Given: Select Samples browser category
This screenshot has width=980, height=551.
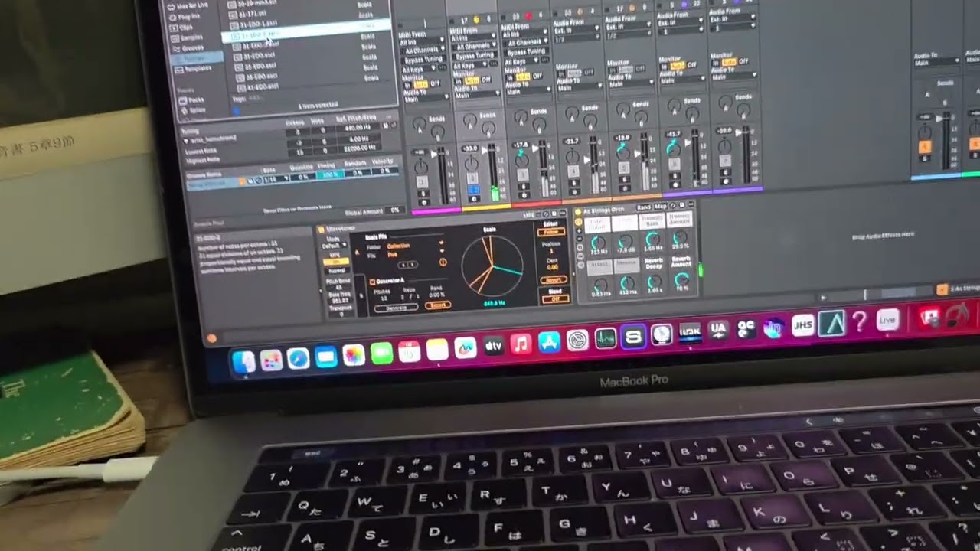Looking at the screenshot, I should [x=188, y=37].
